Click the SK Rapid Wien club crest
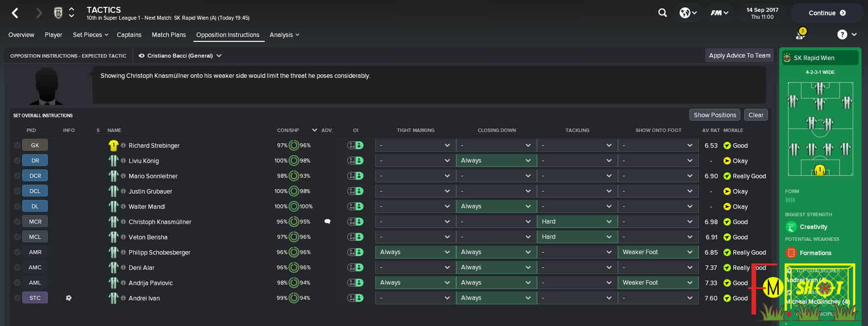 (x=787, y=58)
